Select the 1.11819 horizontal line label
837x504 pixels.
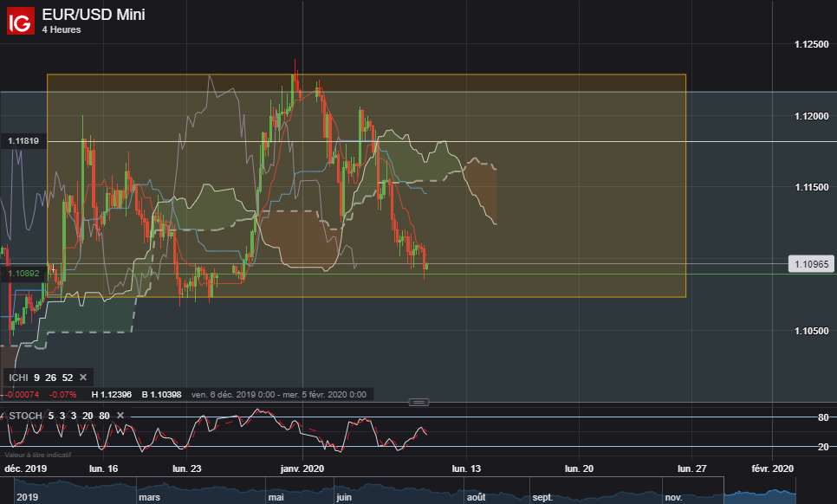tap(23, 141)
